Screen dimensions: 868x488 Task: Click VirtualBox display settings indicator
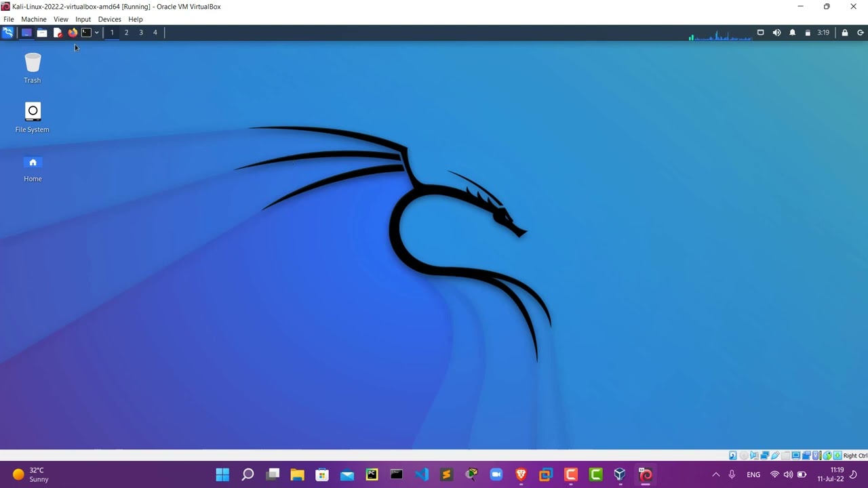tap(796, 455)
